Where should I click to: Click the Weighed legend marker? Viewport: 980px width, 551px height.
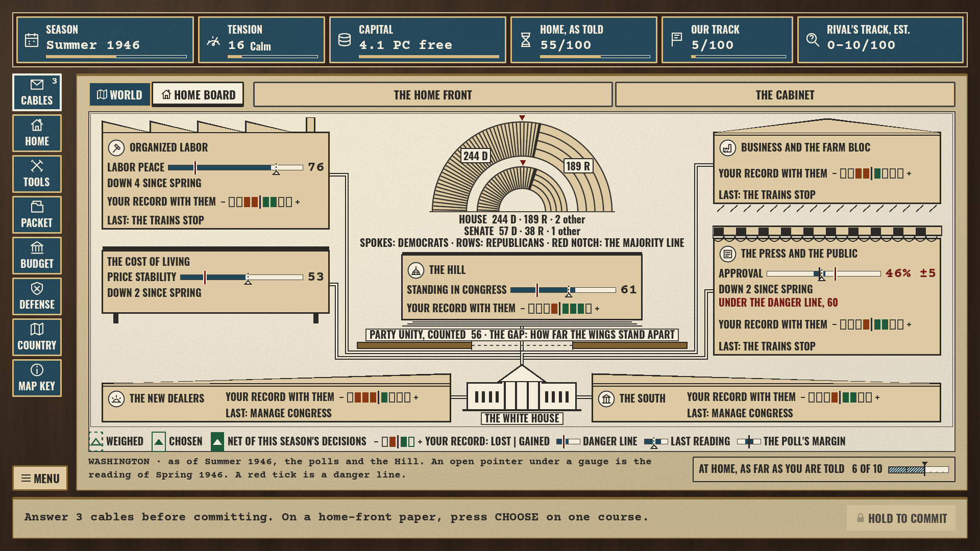pos(96,441)
